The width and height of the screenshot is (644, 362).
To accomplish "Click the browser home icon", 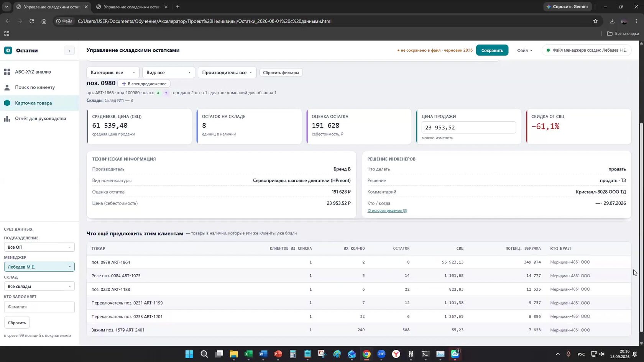I will coord(44,21).
